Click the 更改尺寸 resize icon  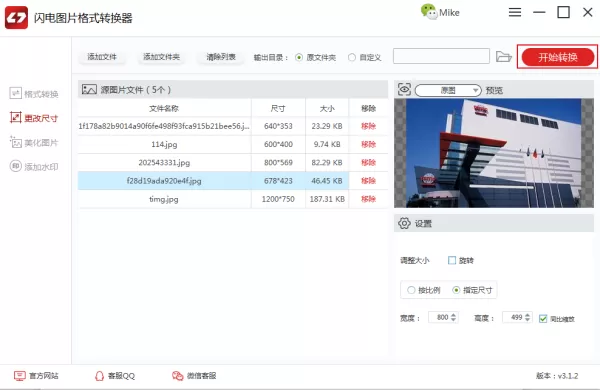tap(15, 117)
